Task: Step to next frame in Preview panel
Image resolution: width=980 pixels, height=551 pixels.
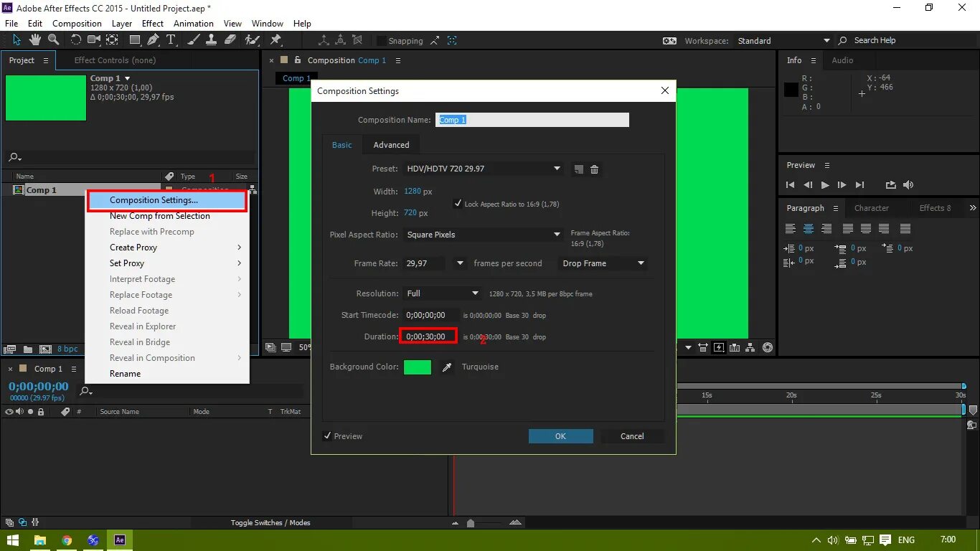Action: pyautogui.click(x=842, y=185)
